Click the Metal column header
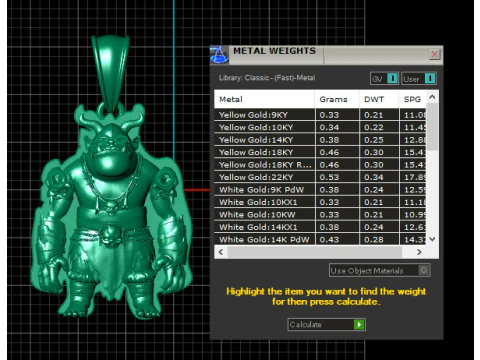This screenshot has width=480, height=360. [x=264, y=99]
